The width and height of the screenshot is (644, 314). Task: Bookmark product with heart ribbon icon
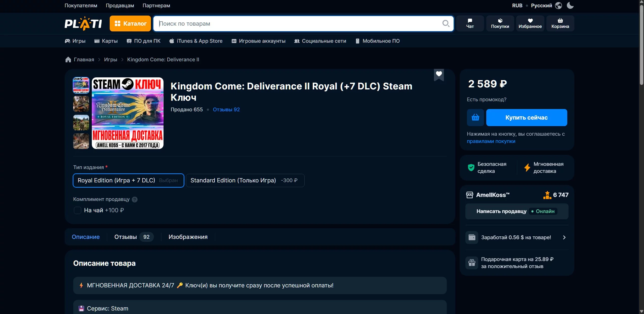(439, 74)
